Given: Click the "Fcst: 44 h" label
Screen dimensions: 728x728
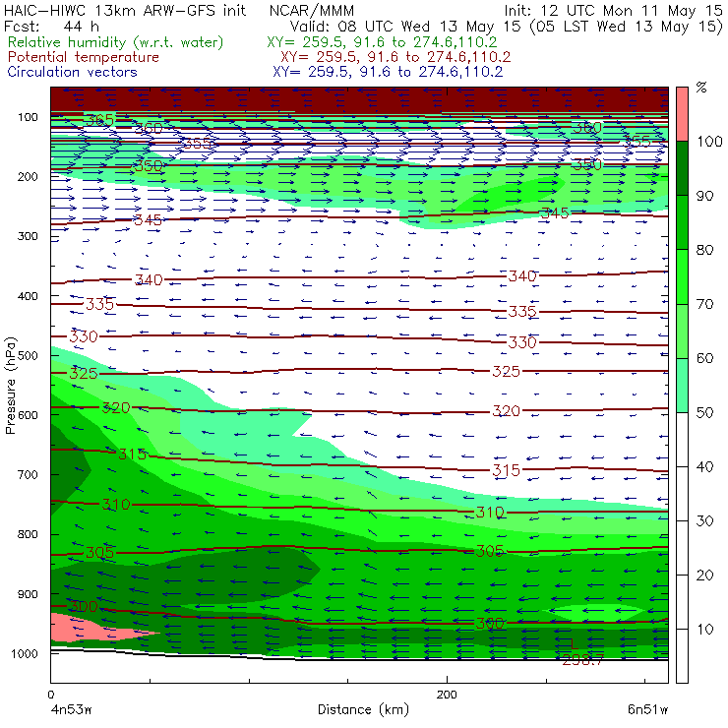Looking at the screenshot, I should tap(51, 26).
